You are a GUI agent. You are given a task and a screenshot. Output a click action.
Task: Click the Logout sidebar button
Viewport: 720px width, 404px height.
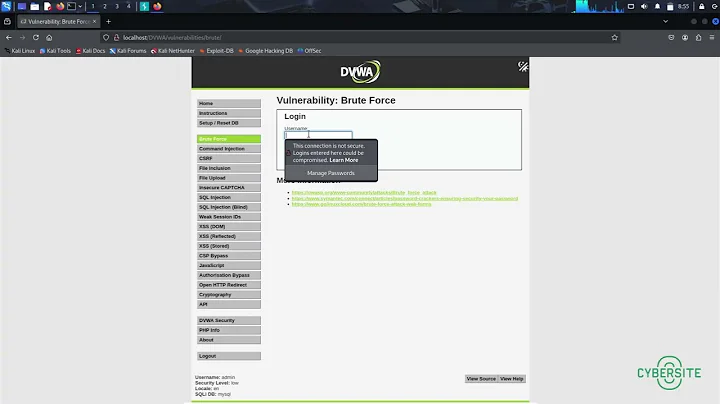(229, 356)
